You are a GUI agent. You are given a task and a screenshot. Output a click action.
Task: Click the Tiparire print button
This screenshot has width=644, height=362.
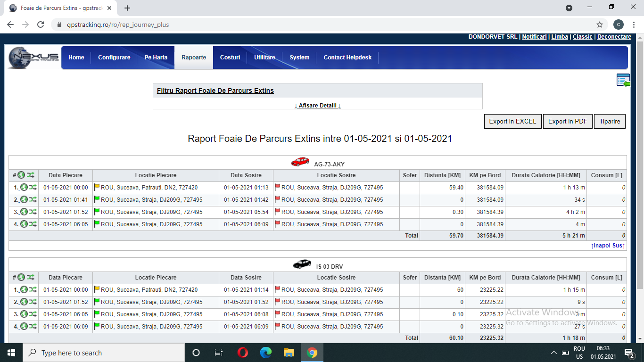point(610,121)
